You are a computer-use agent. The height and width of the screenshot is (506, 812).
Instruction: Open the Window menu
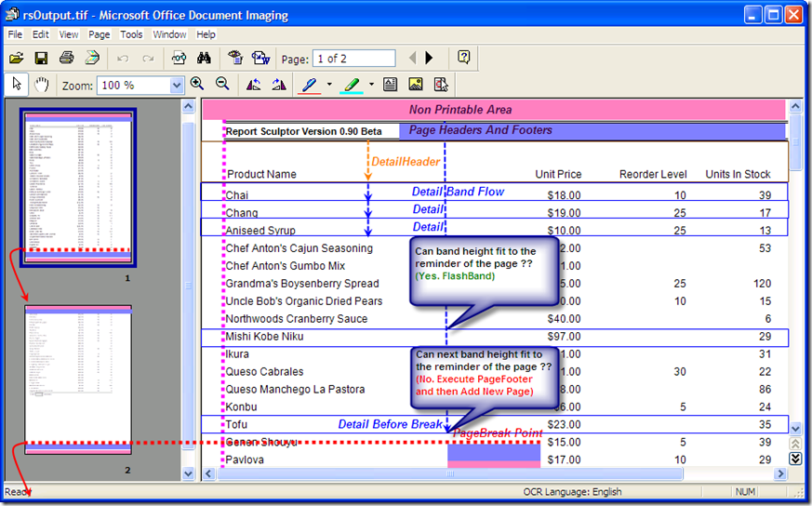(169, 34)
